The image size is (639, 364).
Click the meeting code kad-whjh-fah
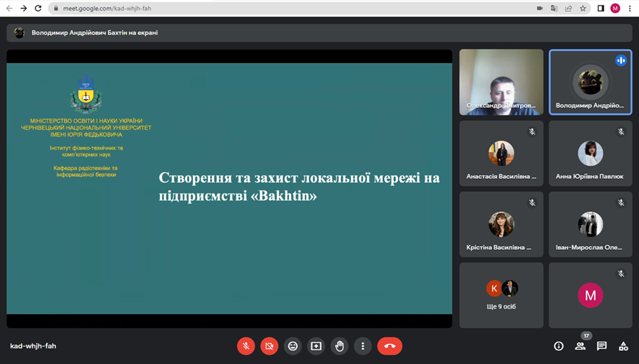(x=33, y=346)
